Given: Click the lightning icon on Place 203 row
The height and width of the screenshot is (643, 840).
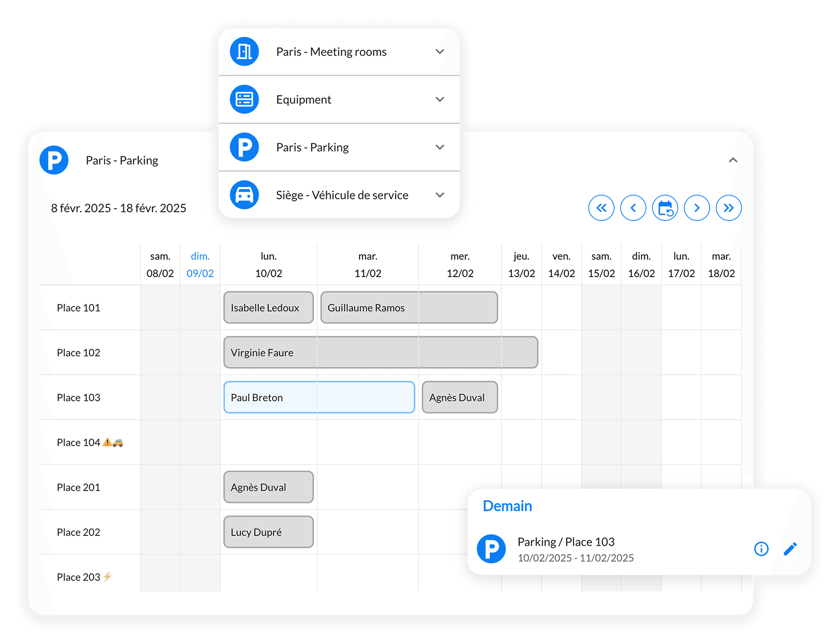Looking at the screenshot, I should pyautogui.click(x=108, y=577).
